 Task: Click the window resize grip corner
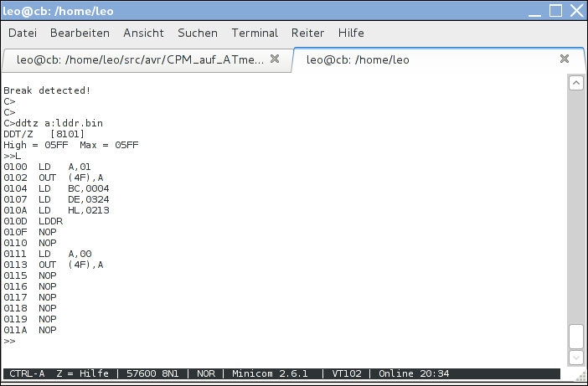pos(580,375)
